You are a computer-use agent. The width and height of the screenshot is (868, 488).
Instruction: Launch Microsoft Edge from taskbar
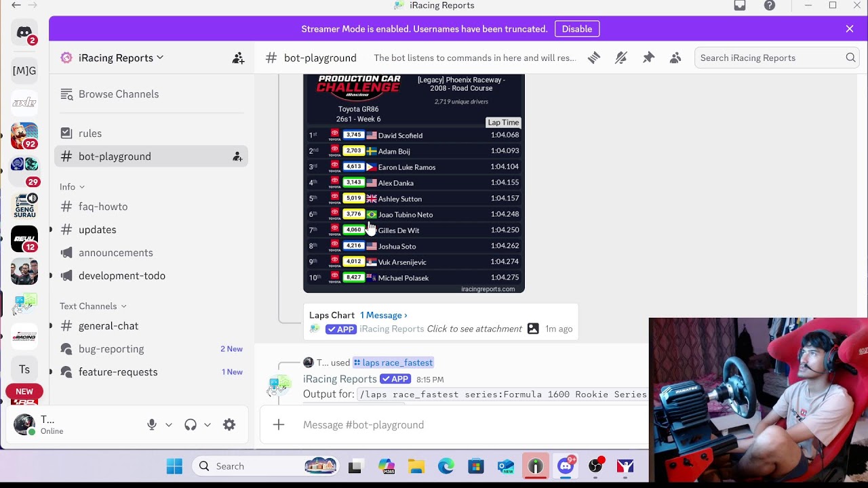click(x=446, y=466)
